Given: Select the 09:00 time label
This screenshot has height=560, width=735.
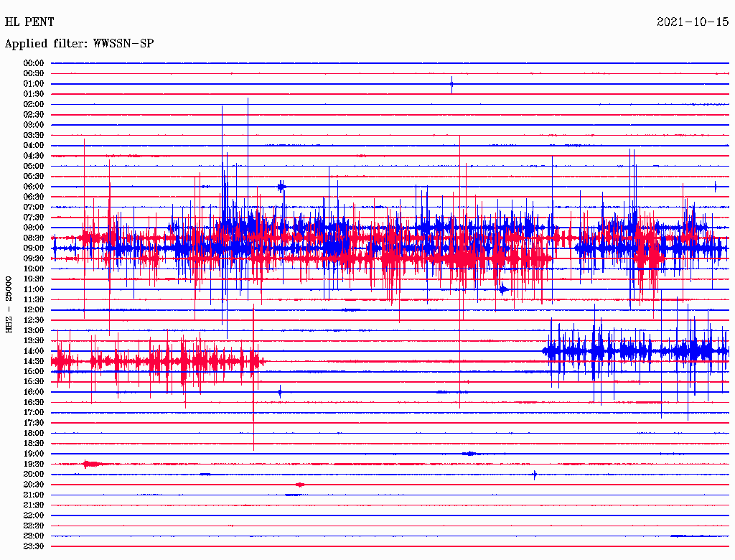Looking at the screenshot, I should (34, 248).
